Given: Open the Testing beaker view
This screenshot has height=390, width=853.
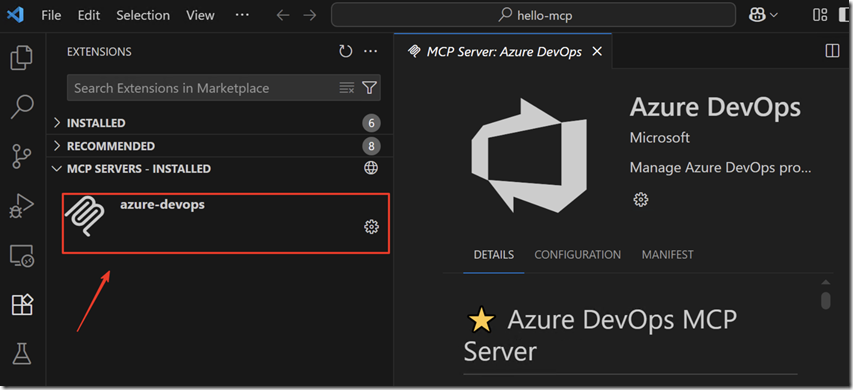Looking at the screenshot, I should 22,354.
